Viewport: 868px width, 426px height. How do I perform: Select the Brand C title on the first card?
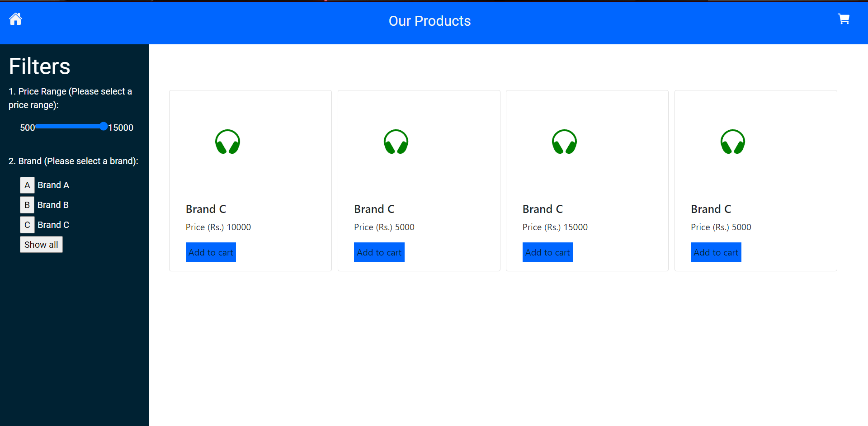point(206,209)
